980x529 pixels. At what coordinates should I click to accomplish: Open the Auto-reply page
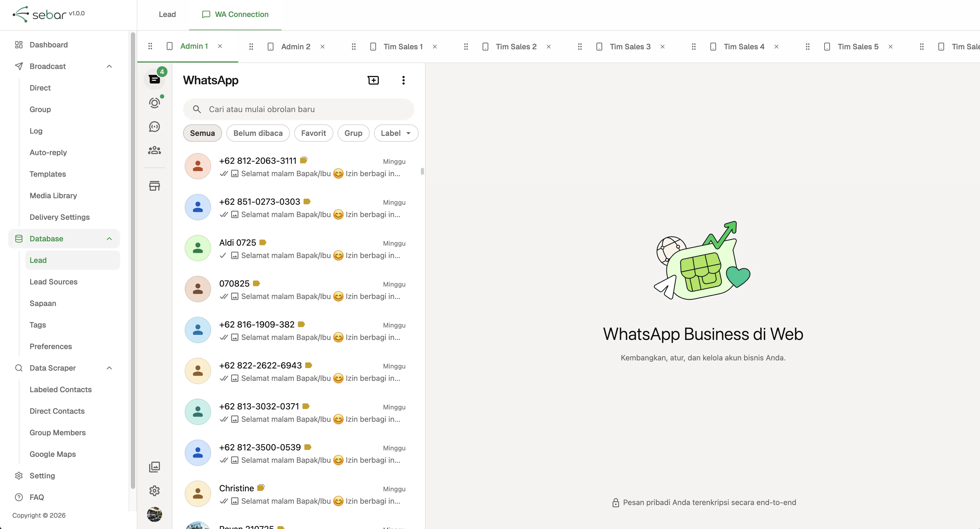(x=48, y=153)
